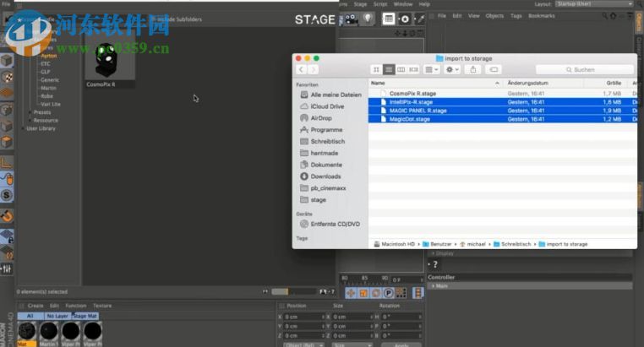644x347 pixels.
Task: Open Create menu in Material Manager
Action: (35, 306)
